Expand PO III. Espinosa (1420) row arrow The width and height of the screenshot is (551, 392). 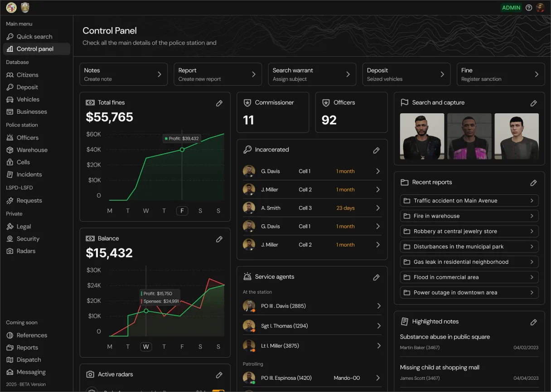pos(378,378)
